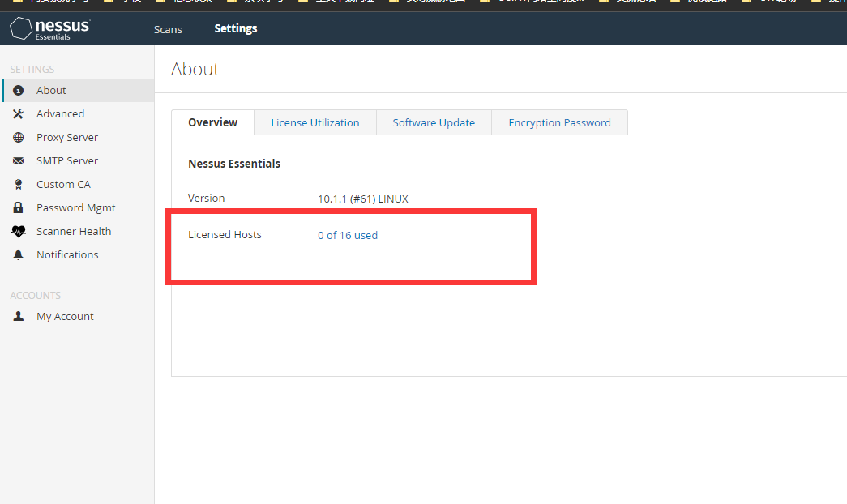Open Password Mgmt settings

click(x=75, y=208)
